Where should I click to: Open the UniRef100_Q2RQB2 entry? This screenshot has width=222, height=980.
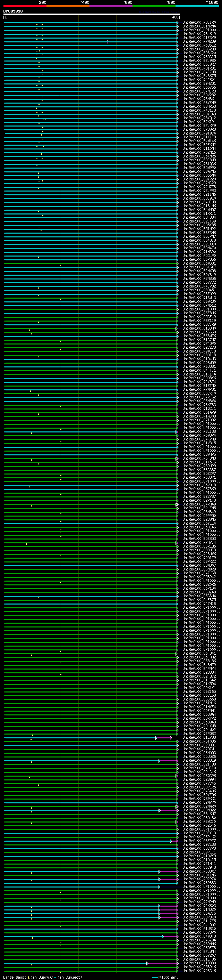click(x=199, y=734)
